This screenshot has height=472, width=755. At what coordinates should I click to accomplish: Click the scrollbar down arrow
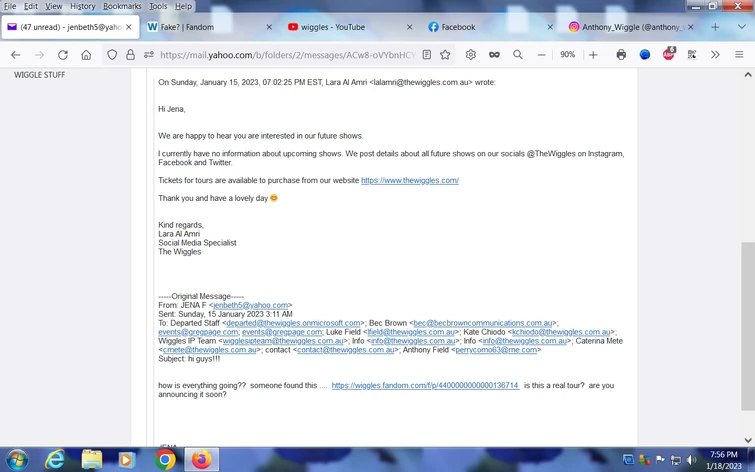[748, 440]
